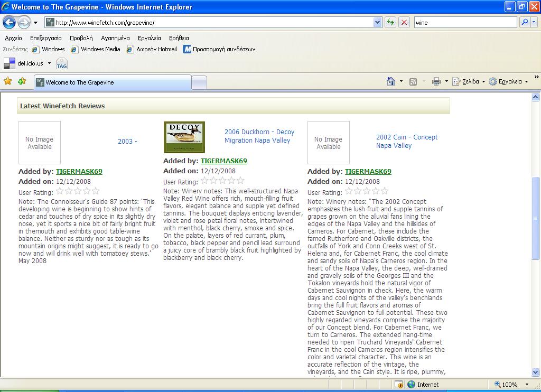
Task: Expand the zoom level dropdown arrow
Action: 527,385
